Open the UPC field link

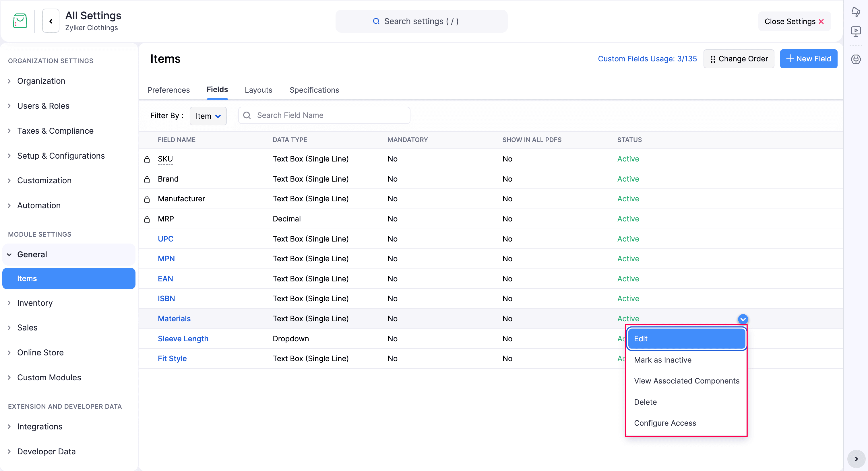click(165, 239)
